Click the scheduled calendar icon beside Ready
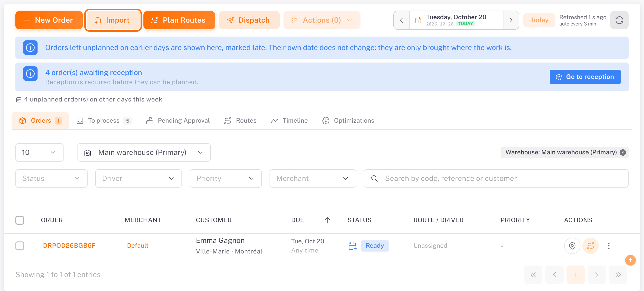Viewport: 644px width, 291px height. coord(352,246)
